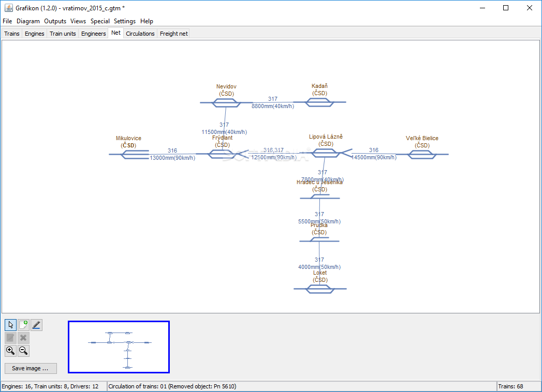Select the Nevidov station node
The height and width of the screenshot is (392, 542).
(226, 102)
